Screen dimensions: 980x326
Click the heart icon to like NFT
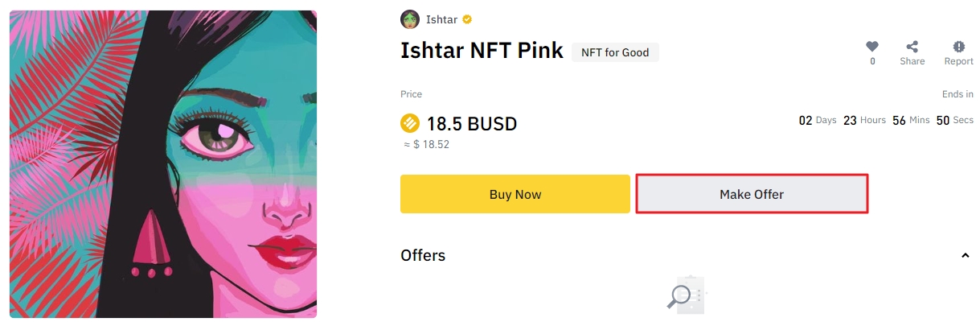pos(872,47)
